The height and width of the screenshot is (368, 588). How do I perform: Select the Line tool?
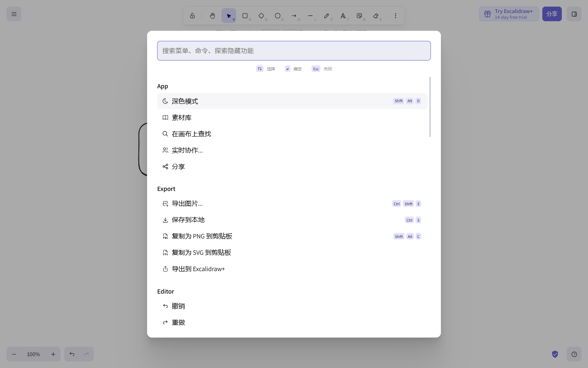click(x=310, y=16)
